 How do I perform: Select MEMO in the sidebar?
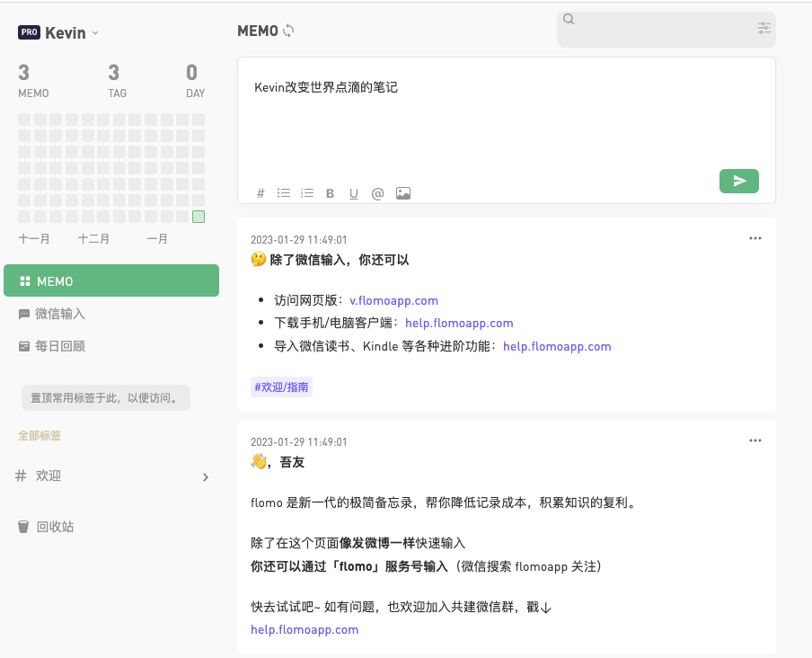point(111,280)
